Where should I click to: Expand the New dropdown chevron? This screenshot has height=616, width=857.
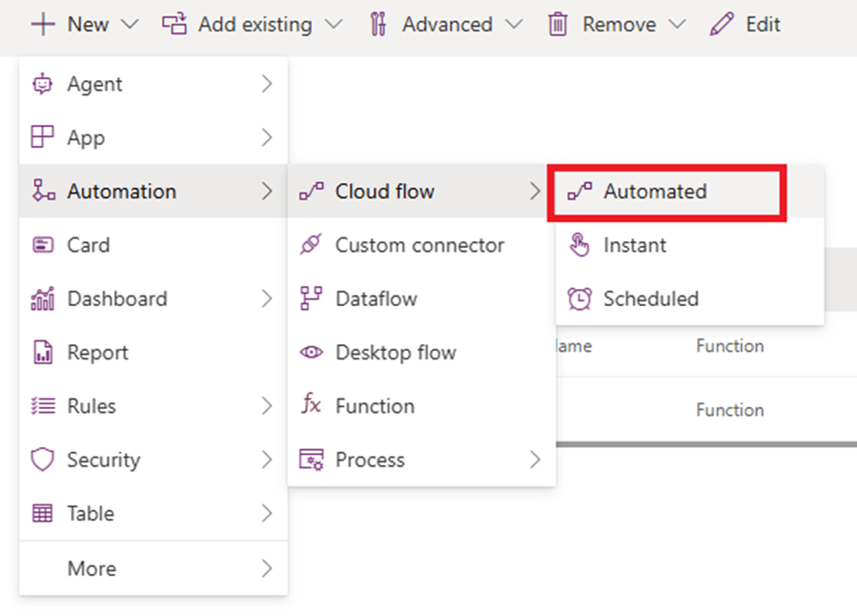click(131, 24)
